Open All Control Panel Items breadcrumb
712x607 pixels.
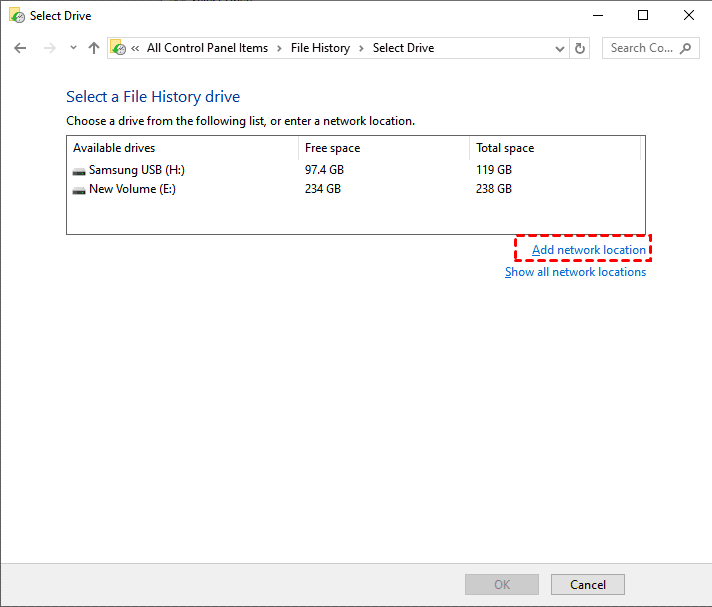(207, 48)
